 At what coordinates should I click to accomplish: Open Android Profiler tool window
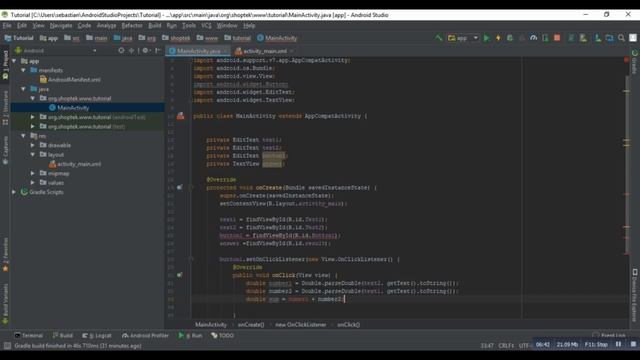(145, 336)
